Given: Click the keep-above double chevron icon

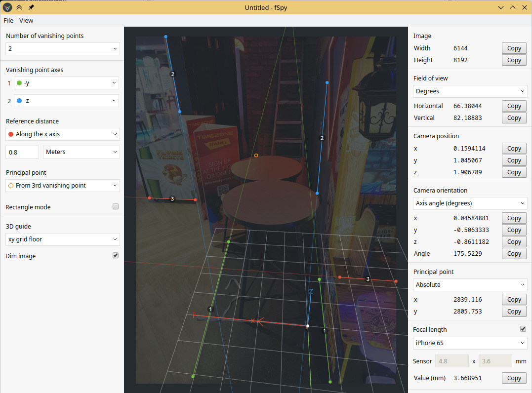Looking at the screenshot, I should pos(19,7).
